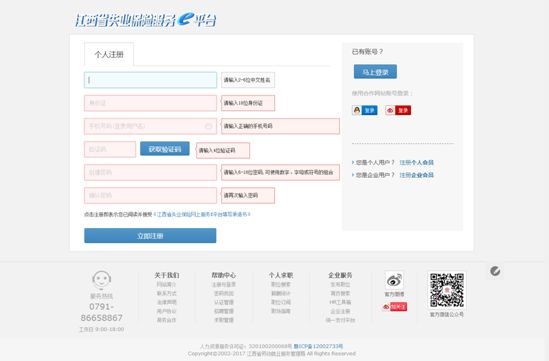Click the create password input field
This screenshot has height=361, width=549.
point(150,172)
